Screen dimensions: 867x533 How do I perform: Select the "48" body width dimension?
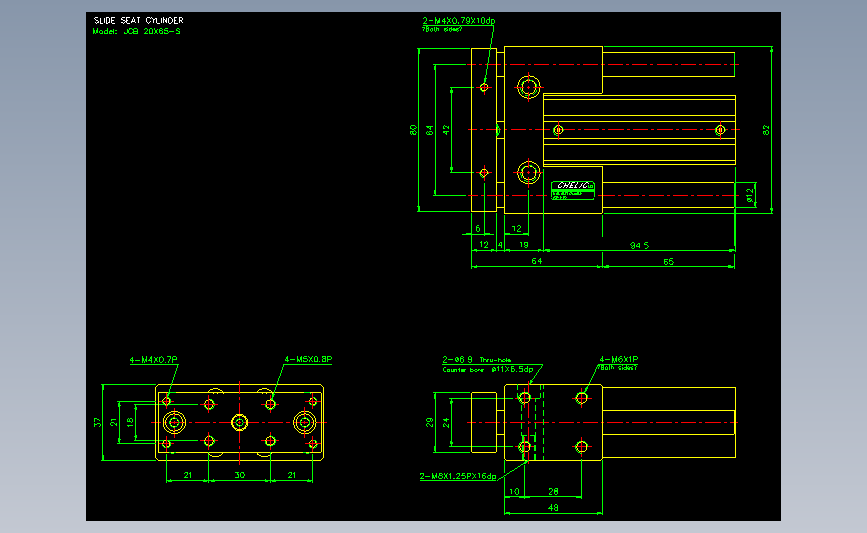[553, 508]
